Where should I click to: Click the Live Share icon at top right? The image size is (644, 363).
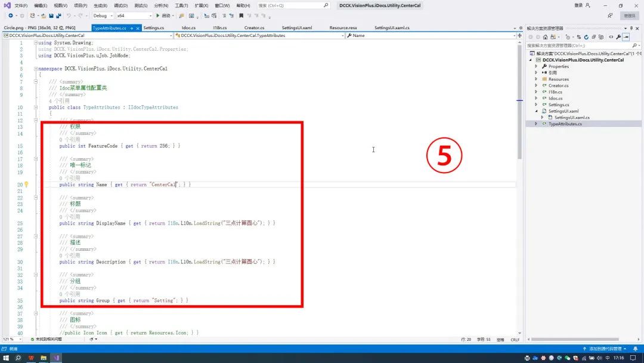click(x=610, y=16)
